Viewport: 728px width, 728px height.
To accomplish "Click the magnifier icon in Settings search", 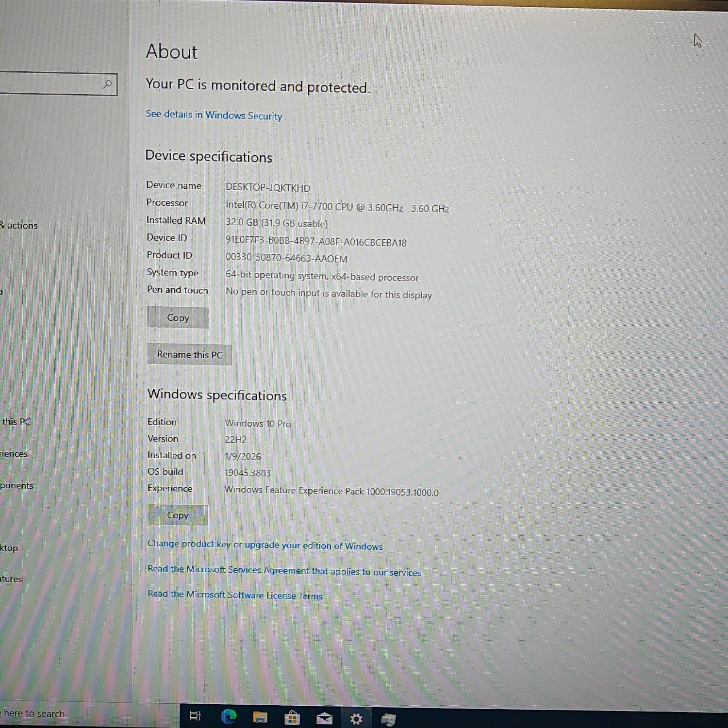I will click(x=107, y=84).
